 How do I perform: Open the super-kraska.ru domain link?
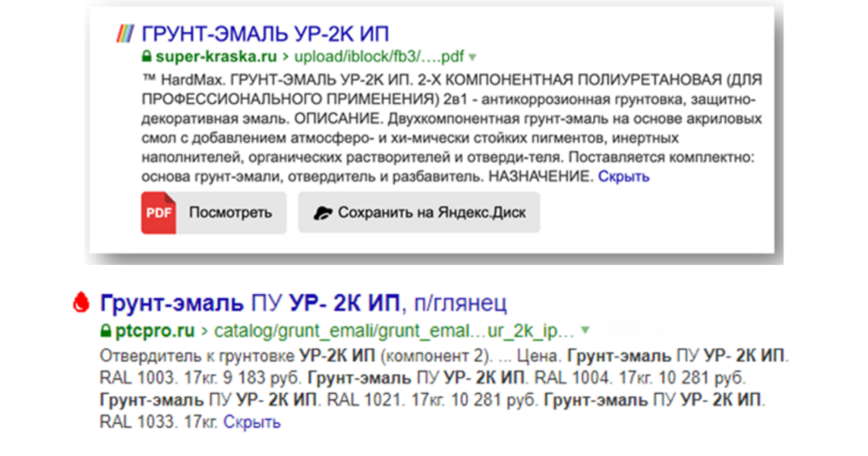(215, 56)
